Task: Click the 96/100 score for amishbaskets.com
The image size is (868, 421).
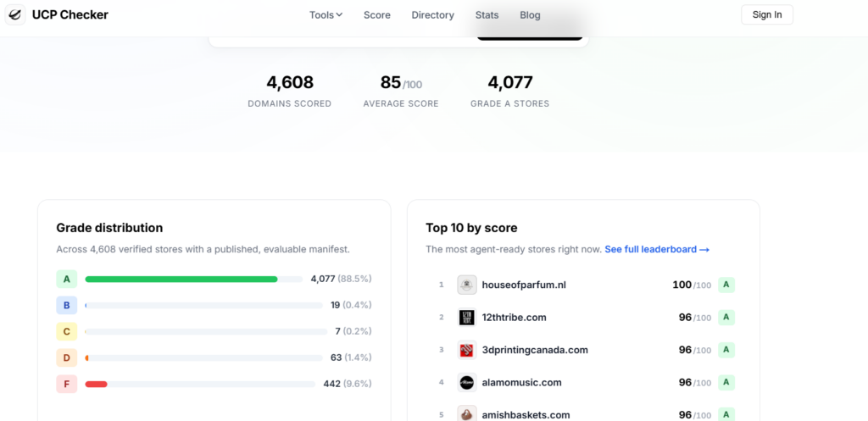Action: [x=695, y=415]
